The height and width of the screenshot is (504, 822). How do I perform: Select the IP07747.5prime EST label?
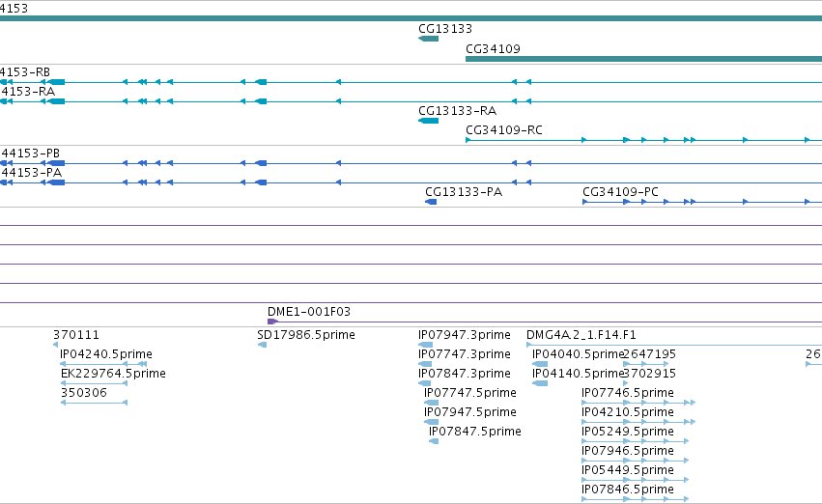click(470, 393)
